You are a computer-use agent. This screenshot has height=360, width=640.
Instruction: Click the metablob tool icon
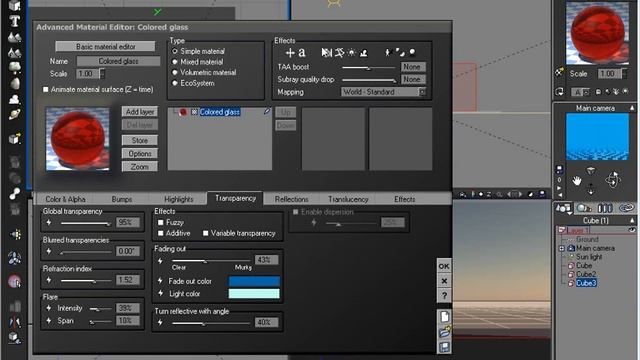point(15,193)
